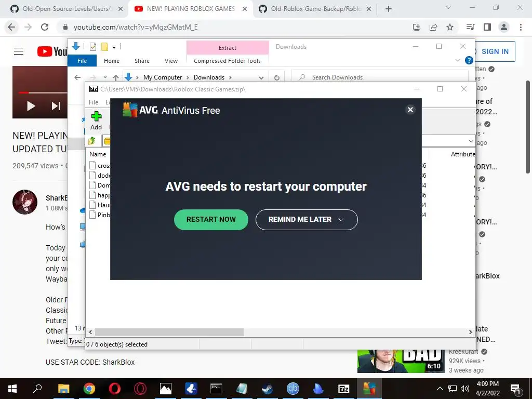Viewport: 532px width, 399px height.
Task: Click the left scroll arrow in 7-Zip
Action: [x=90, y=332]
